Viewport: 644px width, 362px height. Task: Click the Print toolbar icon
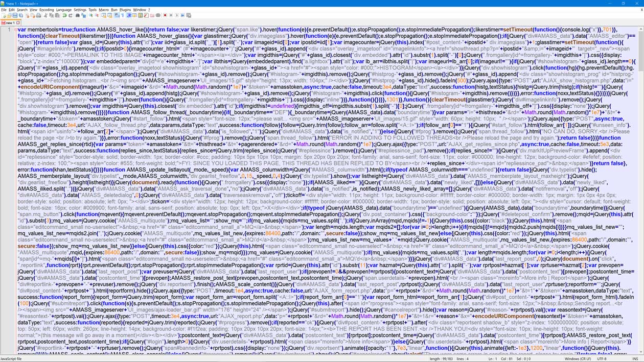[38, 15]
